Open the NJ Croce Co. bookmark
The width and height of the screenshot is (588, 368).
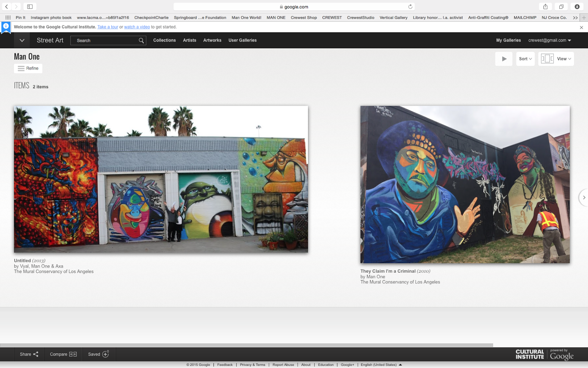click(554, 18)
